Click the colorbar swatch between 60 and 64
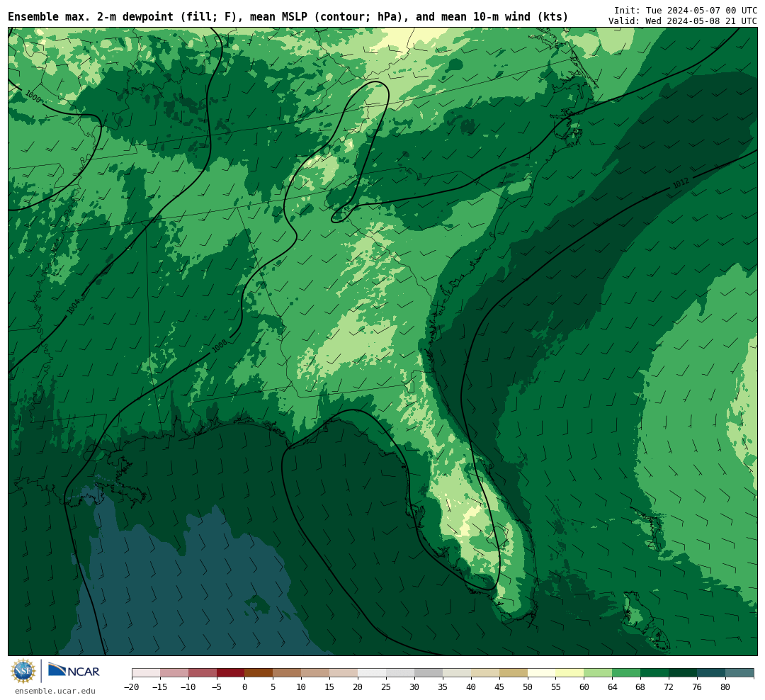Screen dimensions: 765x700 [x=598, y=673]
